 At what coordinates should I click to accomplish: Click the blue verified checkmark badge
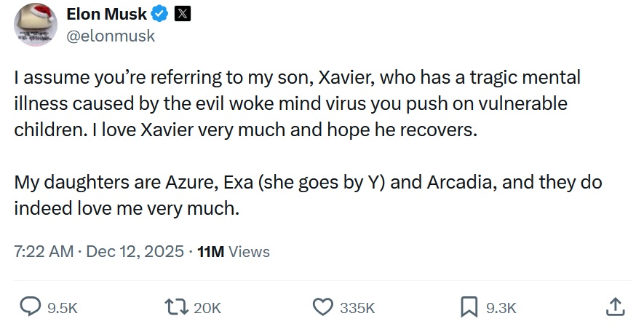coord(160,14)
